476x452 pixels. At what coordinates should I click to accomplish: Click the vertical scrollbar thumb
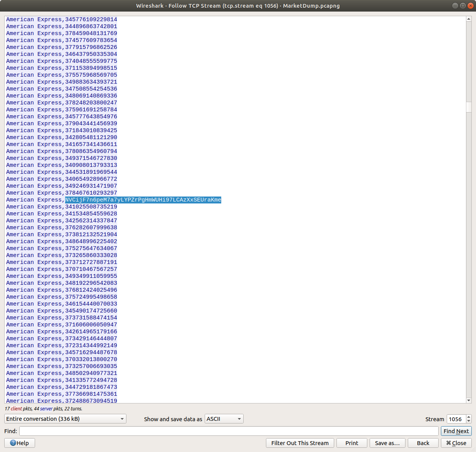tap(469, 107)
